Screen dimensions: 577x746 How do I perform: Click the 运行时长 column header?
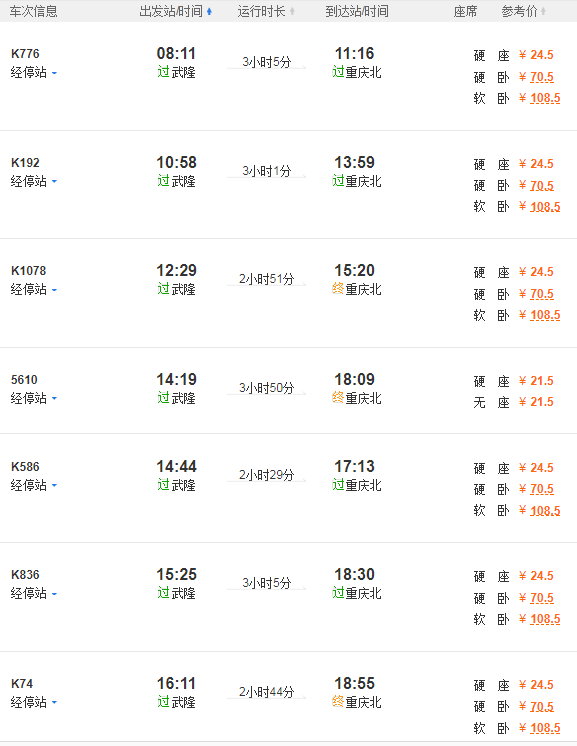click(x=261, y=11)
